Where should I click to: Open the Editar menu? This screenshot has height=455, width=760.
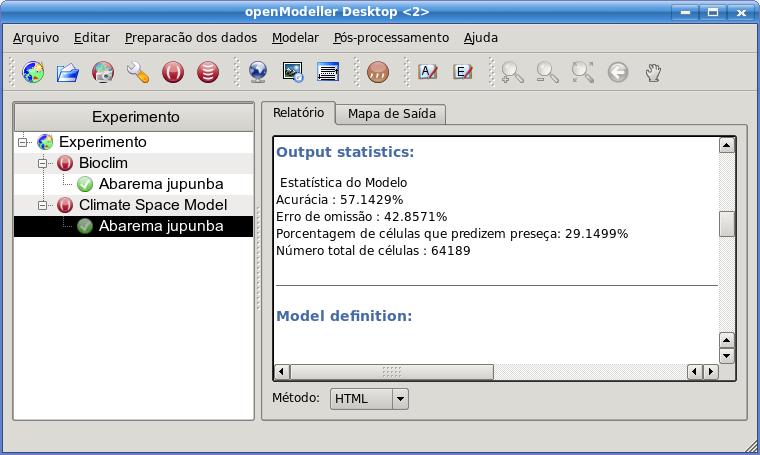pyautogui.click(x=92, y=38)
